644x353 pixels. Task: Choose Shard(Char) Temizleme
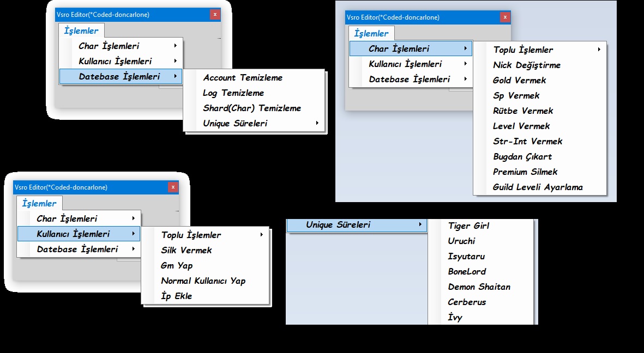coord(254,108)
